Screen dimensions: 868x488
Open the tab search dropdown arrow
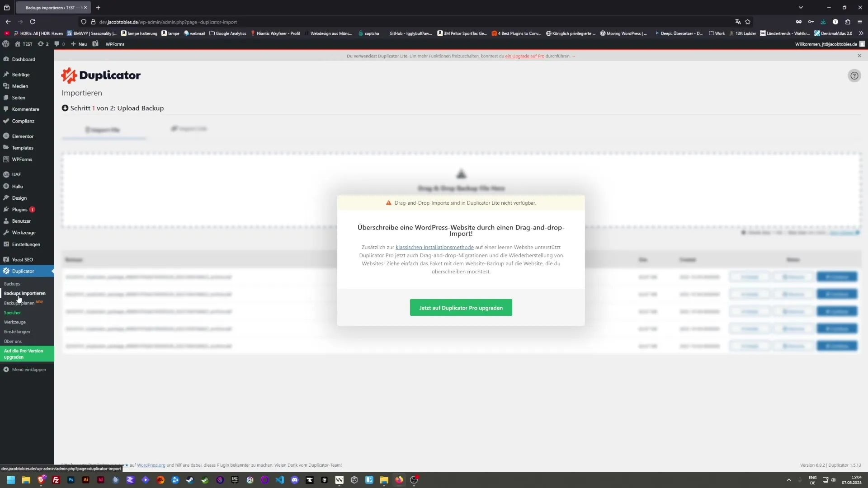click(x=801, y=7)
